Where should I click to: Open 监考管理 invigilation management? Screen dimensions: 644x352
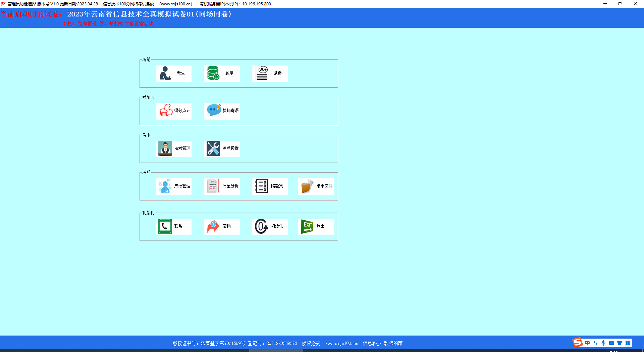[x=173, y=148]
